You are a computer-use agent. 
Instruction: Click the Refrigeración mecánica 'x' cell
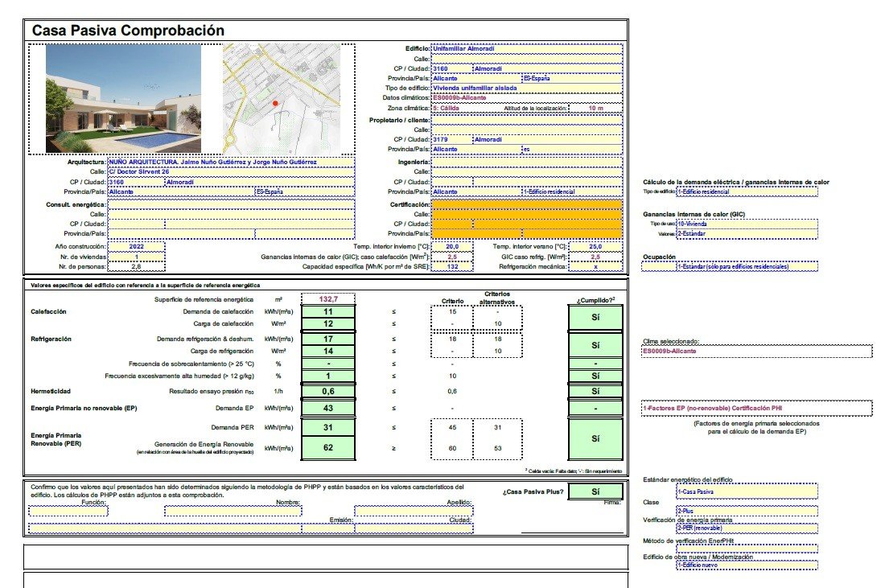(x=595, y=267)
